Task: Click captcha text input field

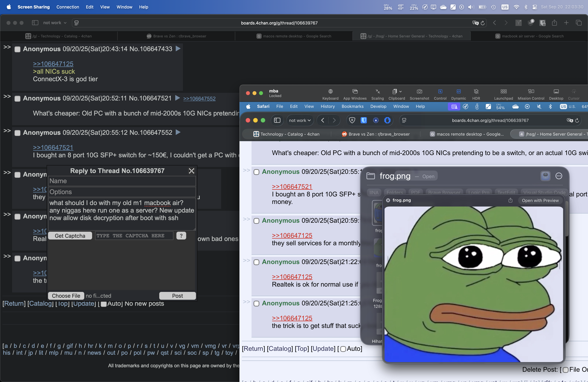Action: pos(134,236)
